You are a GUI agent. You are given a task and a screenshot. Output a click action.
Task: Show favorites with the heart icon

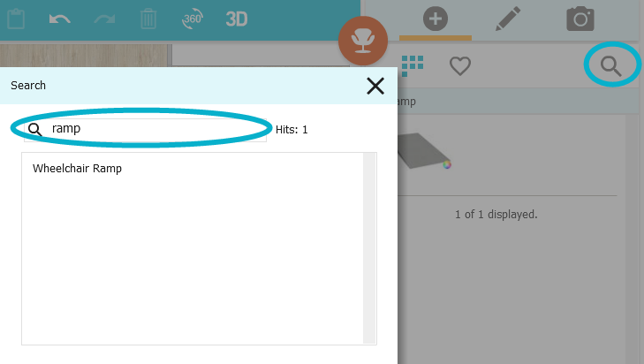(x=460, y=66)
